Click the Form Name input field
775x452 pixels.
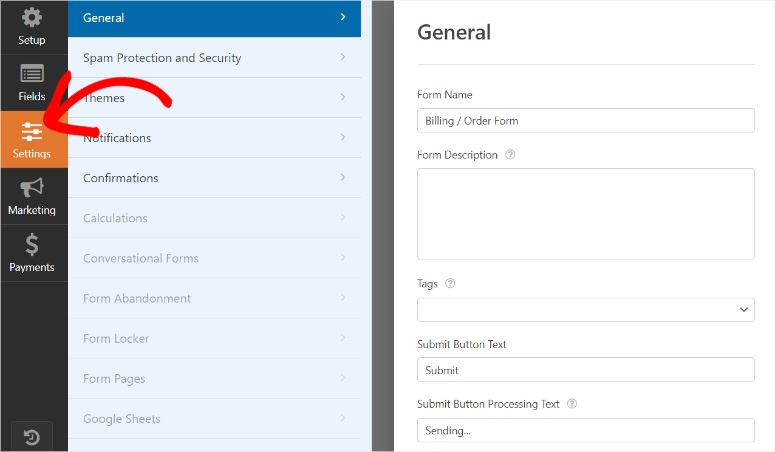click(x=585, y=121)
